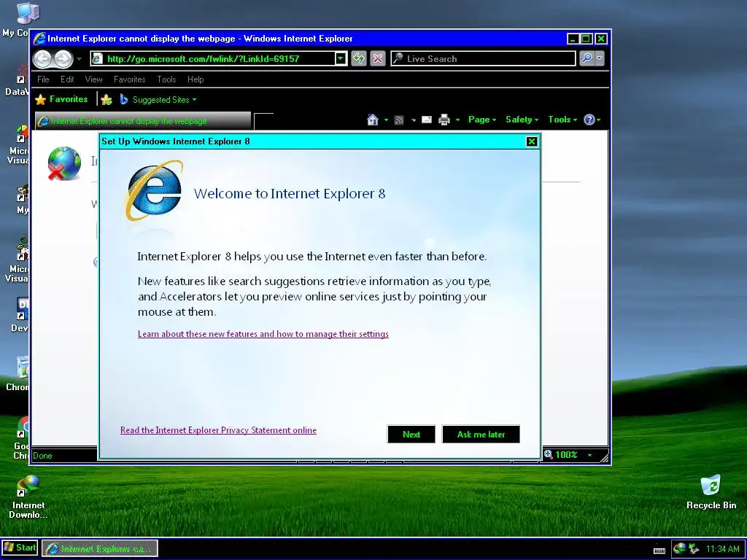Open the Help menu

(196, 79)
